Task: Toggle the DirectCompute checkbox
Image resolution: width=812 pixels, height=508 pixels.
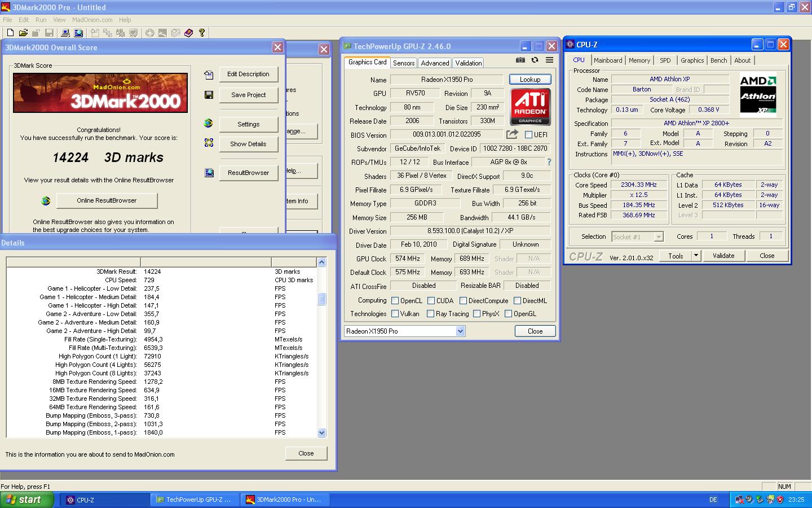Action: [463, 301]
